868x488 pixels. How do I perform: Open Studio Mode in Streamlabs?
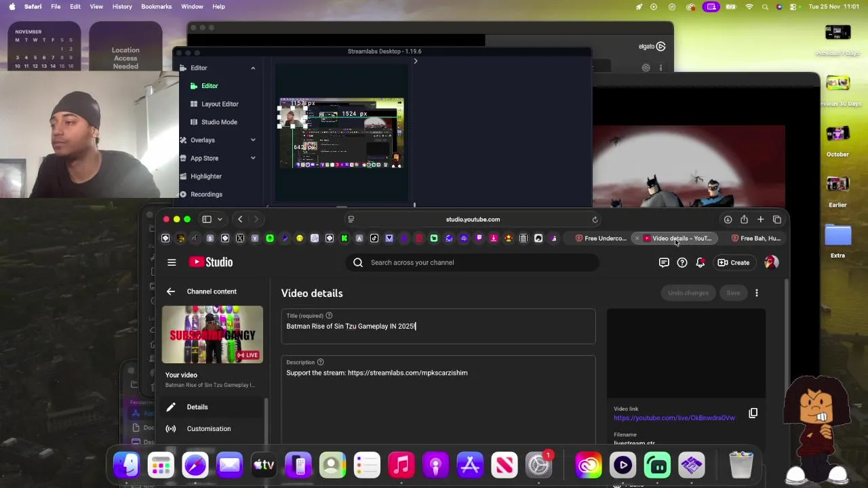coord(219,122)
